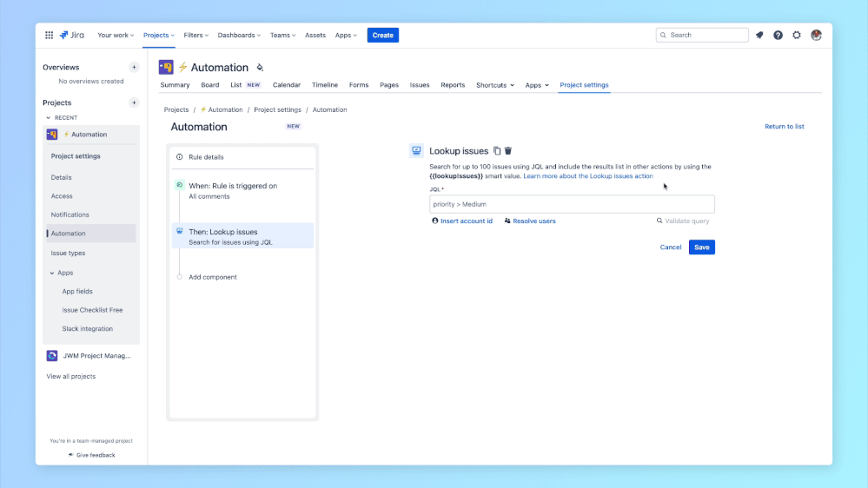Click the Create button
868x488 pixels.
(x=383, y=35)
